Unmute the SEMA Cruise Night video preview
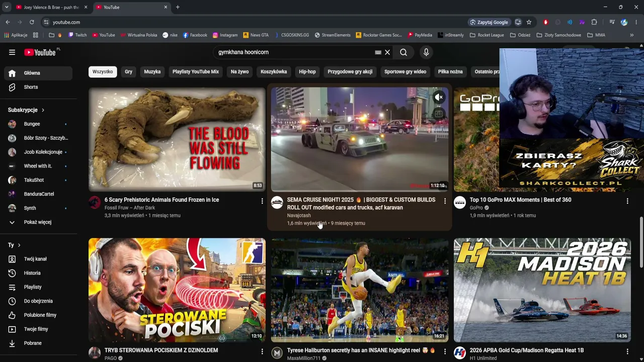 439,98
